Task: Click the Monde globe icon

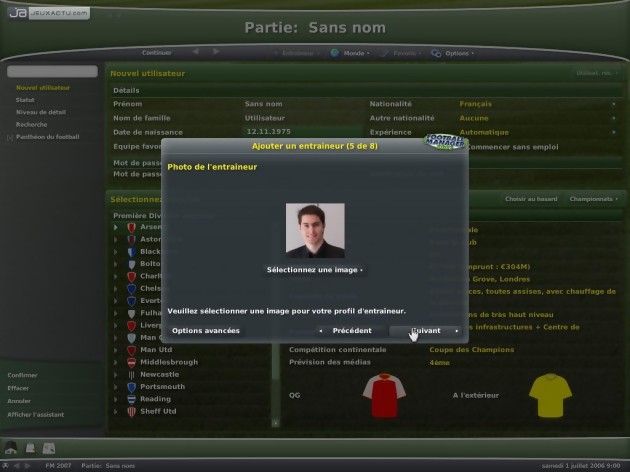Action: pyautogui.click(x=334, y=53)
